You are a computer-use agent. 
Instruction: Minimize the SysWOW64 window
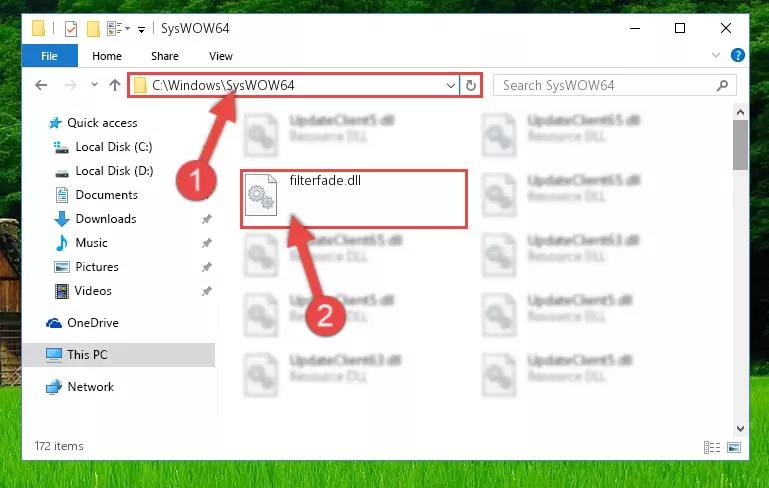pyautogui.click(x=635, y=28)
